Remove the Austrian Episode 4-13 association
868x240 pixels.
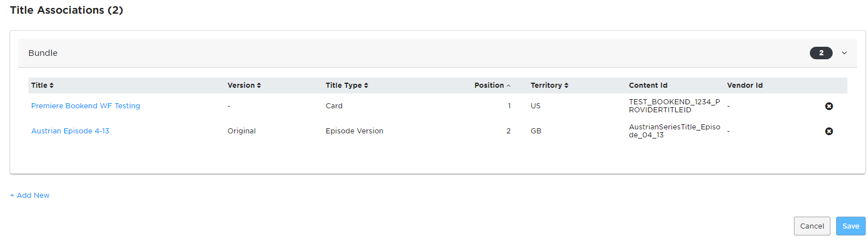point(829,131)
